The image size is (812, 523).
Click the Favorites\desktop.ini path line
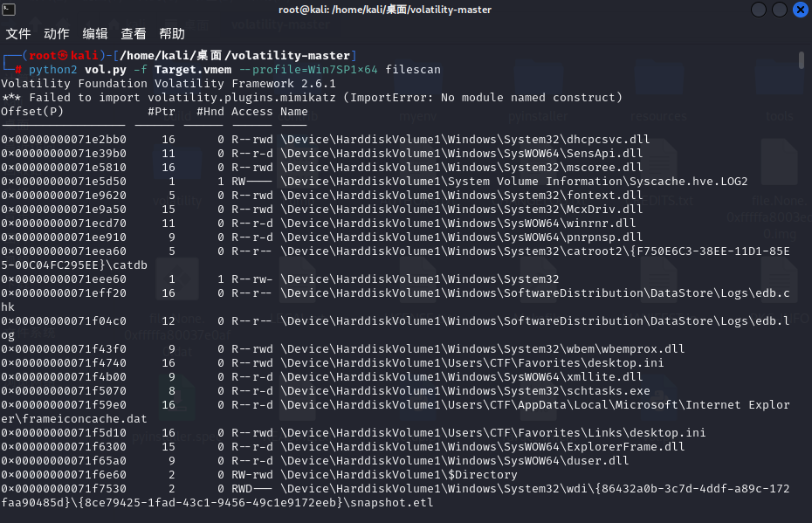click(x=472, y=363)
